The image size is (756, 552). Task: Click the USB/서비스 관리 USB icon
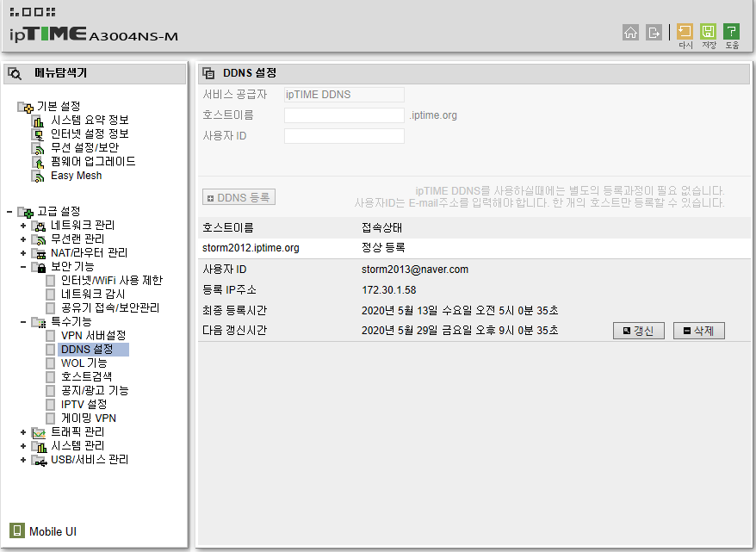coord(39,461)
